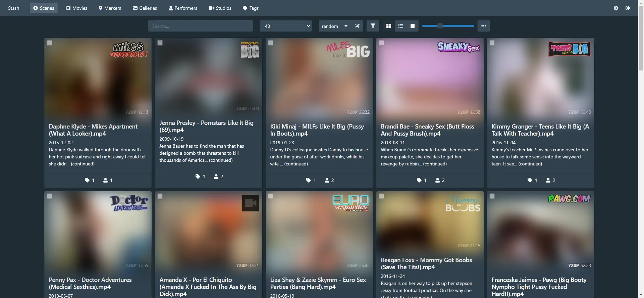Open the 40 items-per-page dropdown
644x298 pixels.
[286, 26]
